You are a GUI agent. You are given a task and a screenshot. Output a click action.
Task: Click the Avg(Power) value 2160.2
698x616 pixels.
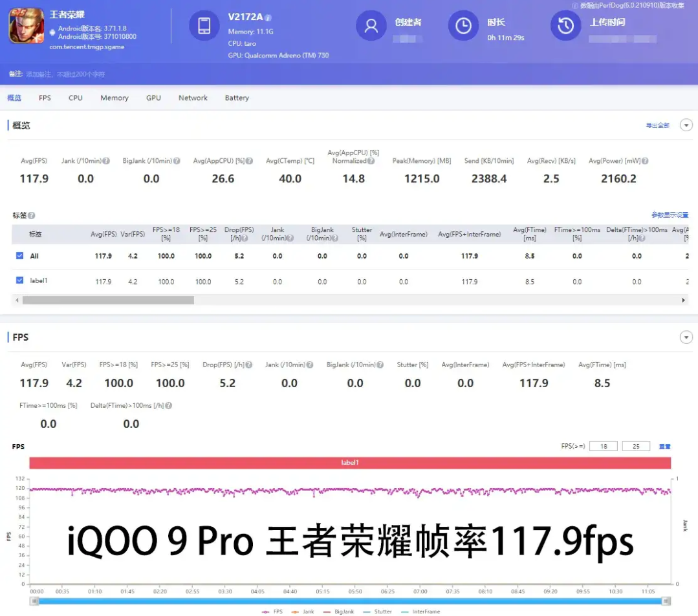click(618, 179)
